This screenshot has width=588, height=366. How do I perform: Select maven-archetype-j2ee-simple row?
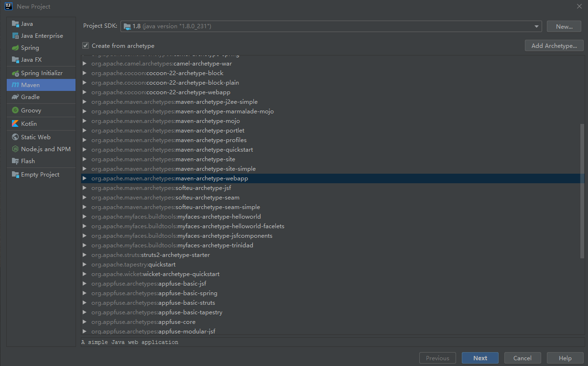click(332, 102)
